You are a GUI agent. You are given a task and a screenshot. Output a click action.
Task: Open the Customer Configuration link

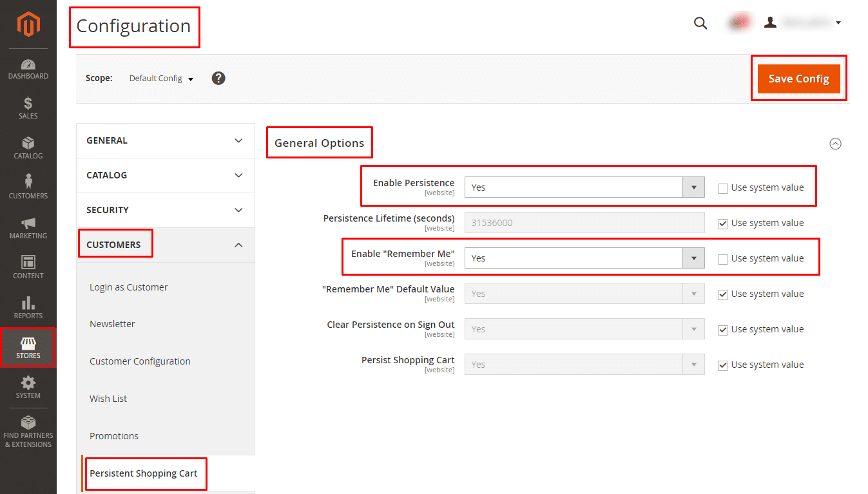pyautogui.click(x=140, y=361)
